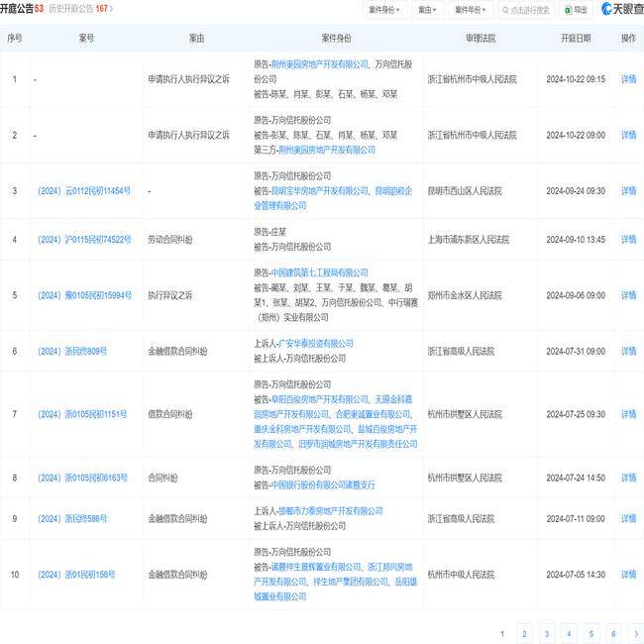Click 邯郸市力泰房地产开发有限公司 link
Image resolution: width=644 pixels, height=644 pixels.
[331, 511]
